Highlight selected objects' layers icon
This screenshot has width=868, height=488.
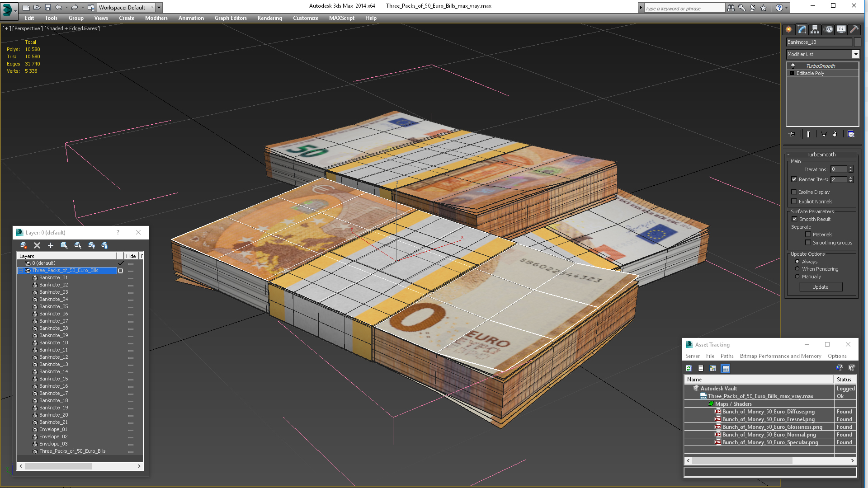point(78,245)
